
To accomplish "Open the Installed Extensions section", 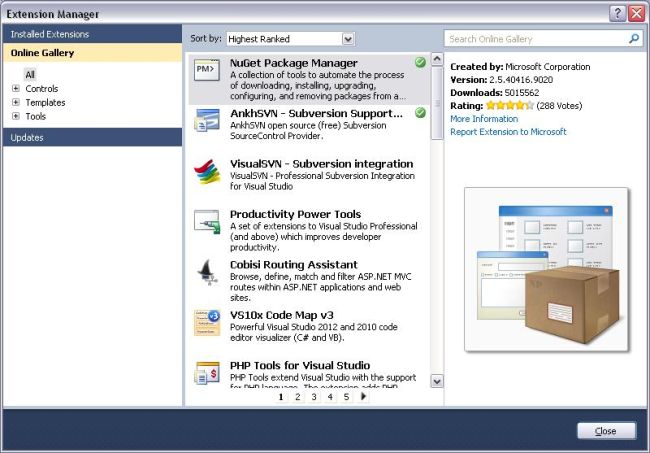I will pyautogui.click(x=92, y=34).
